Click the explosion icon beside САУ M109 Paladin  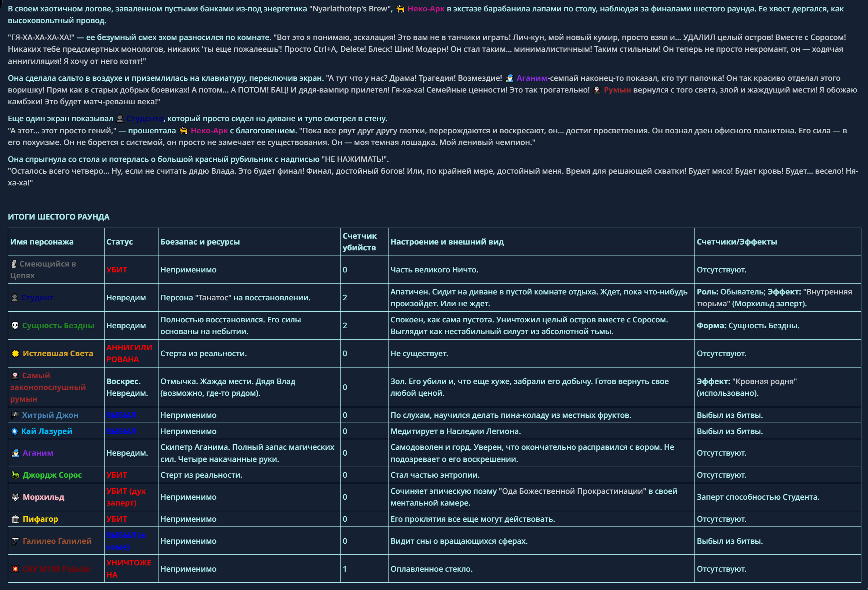(x=15, y=569)
